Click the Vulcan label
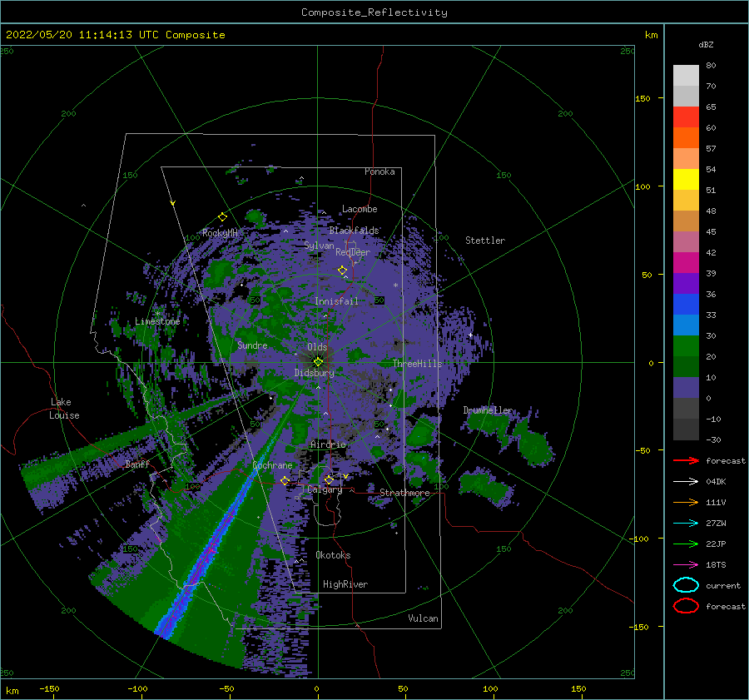This screenshot has height=700, width=749. [424, 618]
